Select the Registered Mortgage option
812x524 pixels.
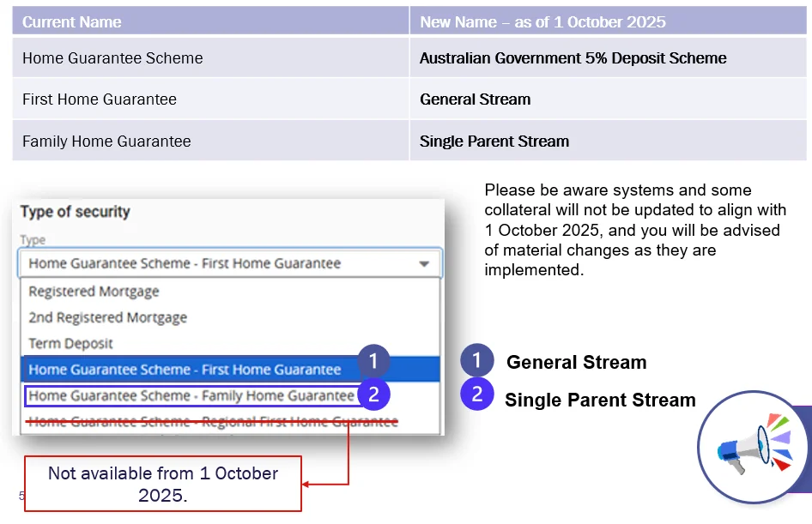94,292
